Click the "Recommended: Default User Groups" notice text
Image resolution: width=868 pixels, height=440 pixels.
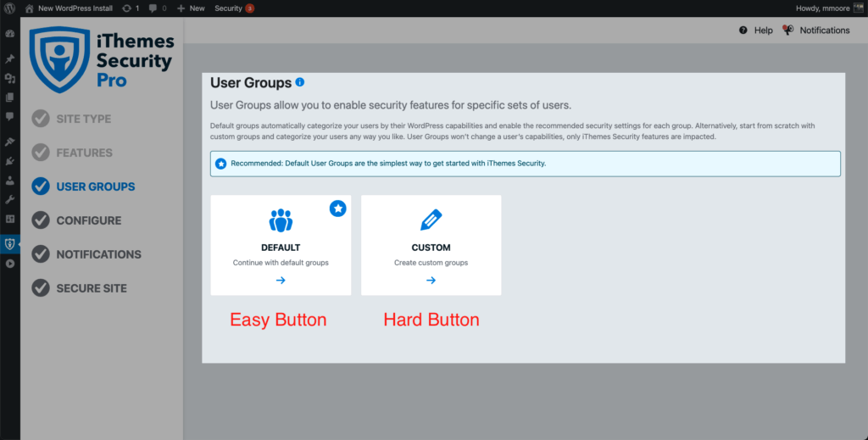pos(388,164)
